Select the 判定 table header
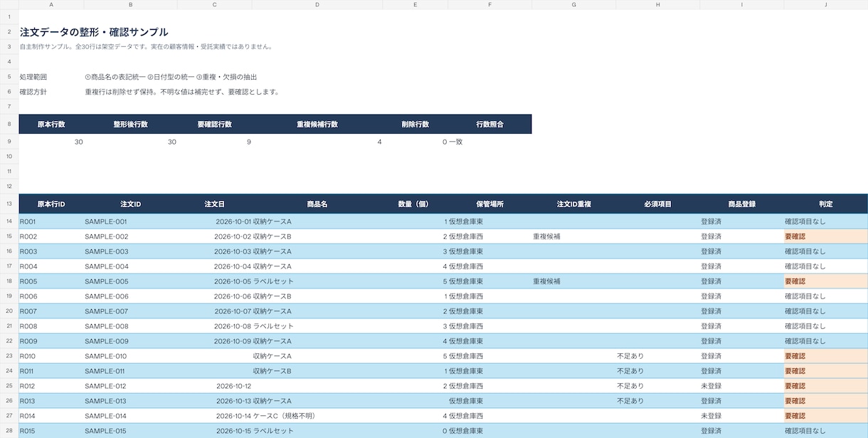Viewport: 868px width, 438px height. [x=826, y=204]
